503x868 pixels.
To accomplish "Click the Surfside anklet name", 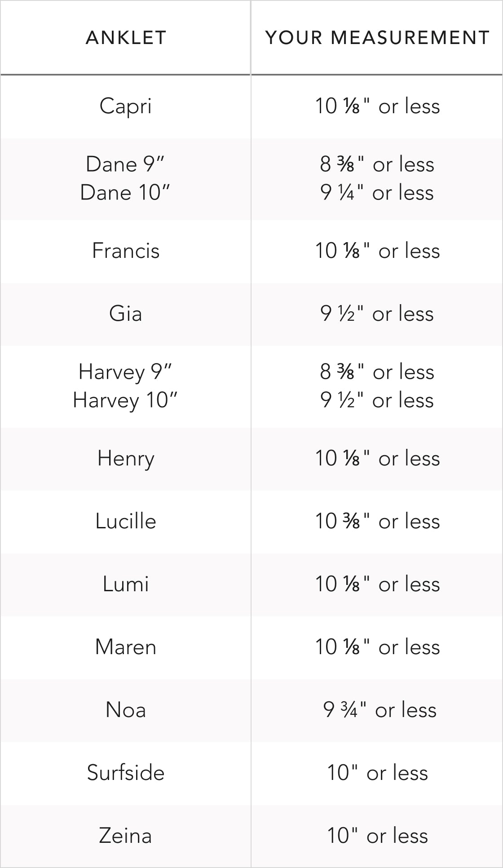I will pyautogui.click(x=126, y=773).
